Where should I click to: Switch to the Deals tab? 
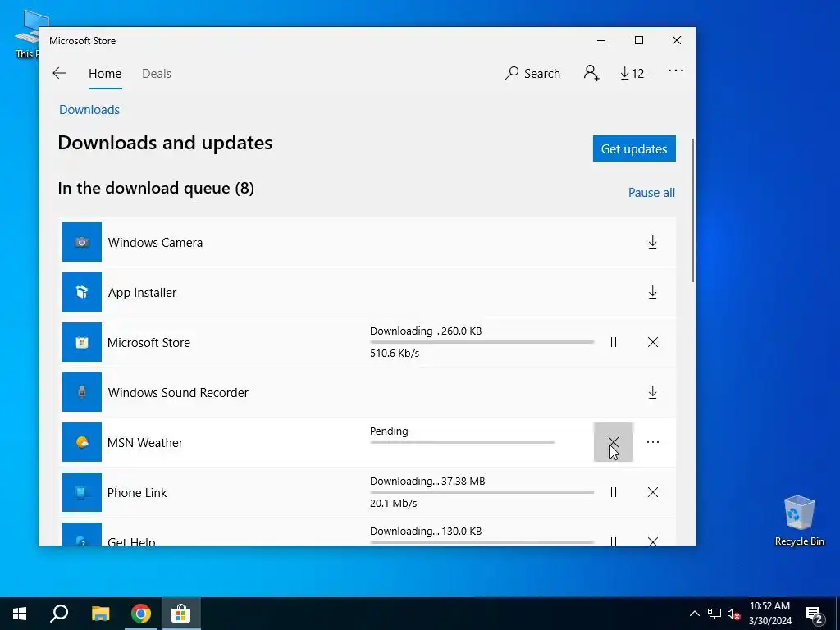tap(157, 74)
